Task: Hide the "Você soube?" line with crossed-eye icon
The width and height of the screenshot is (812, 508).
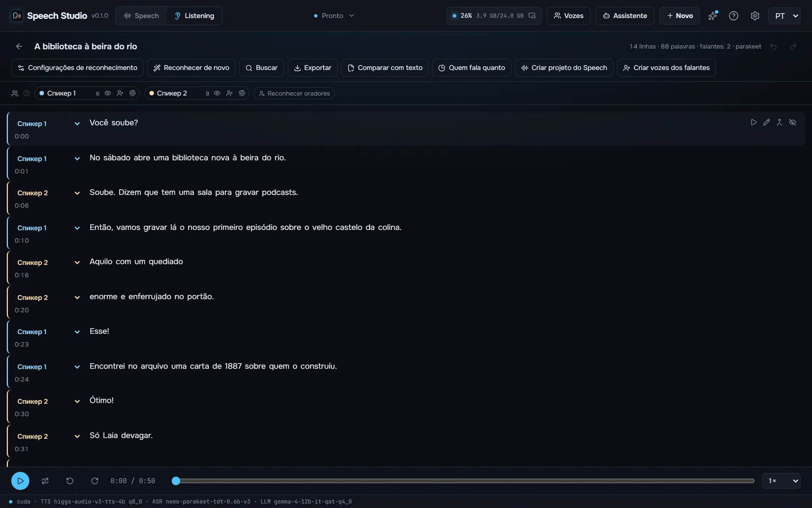Action: click(793, 122)
